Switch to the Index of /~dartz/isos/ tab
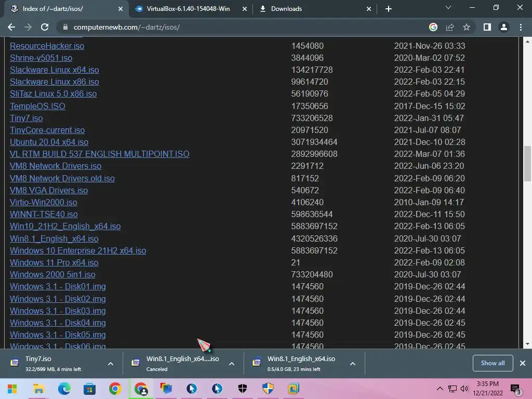The width and height of the screenshot is (532, 399). pyautogui.click(x=64, y=9)
